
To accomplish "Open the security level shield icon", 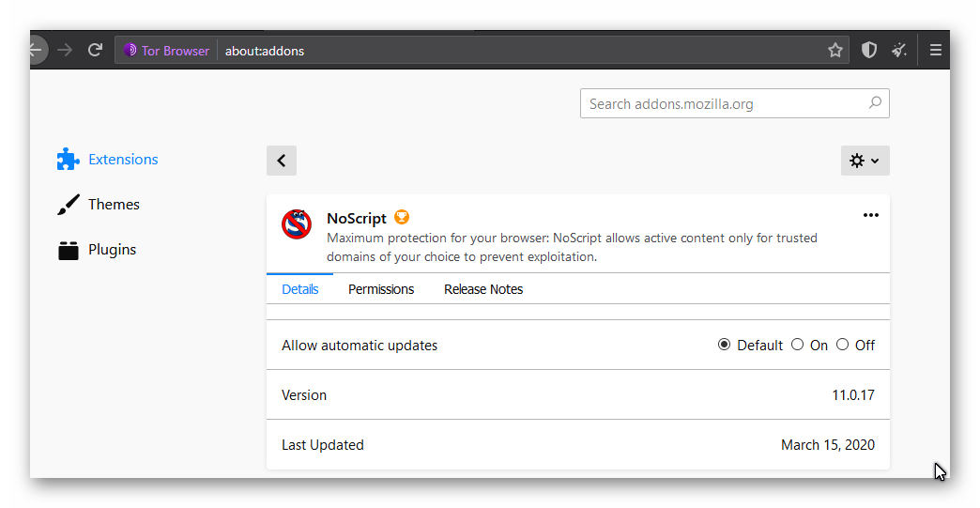I will [869, 51].
